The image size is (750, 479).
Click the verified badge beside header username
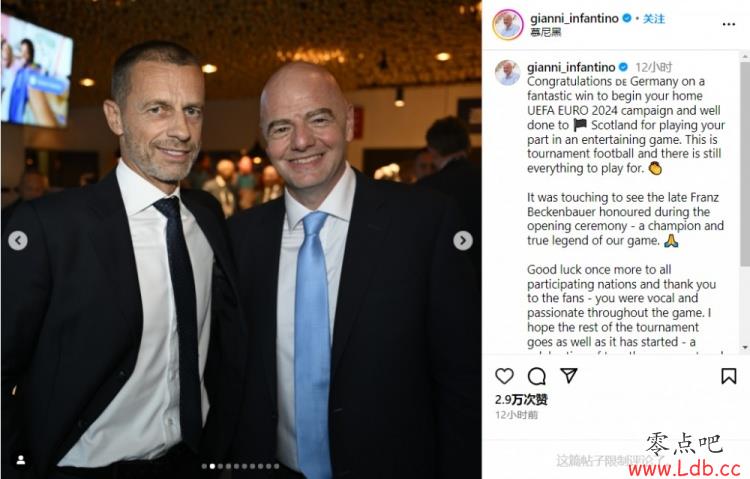click(x=627, y=19)
